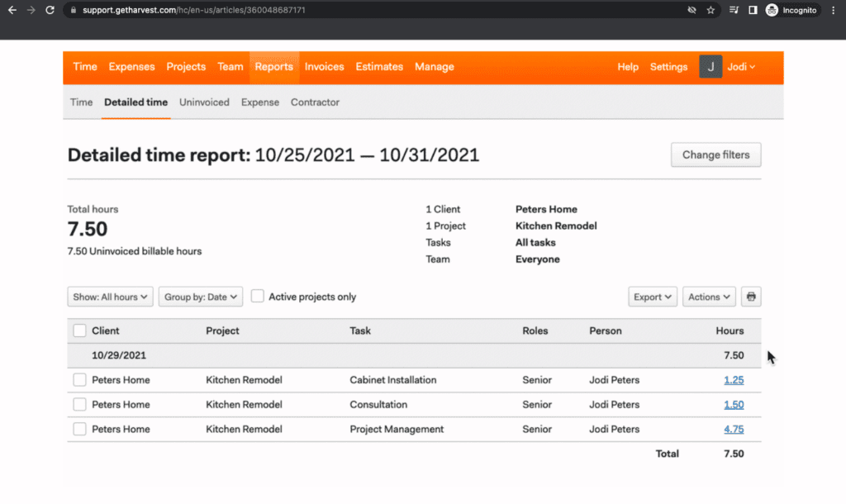Click the Change filters button

(x=715, y=155)
